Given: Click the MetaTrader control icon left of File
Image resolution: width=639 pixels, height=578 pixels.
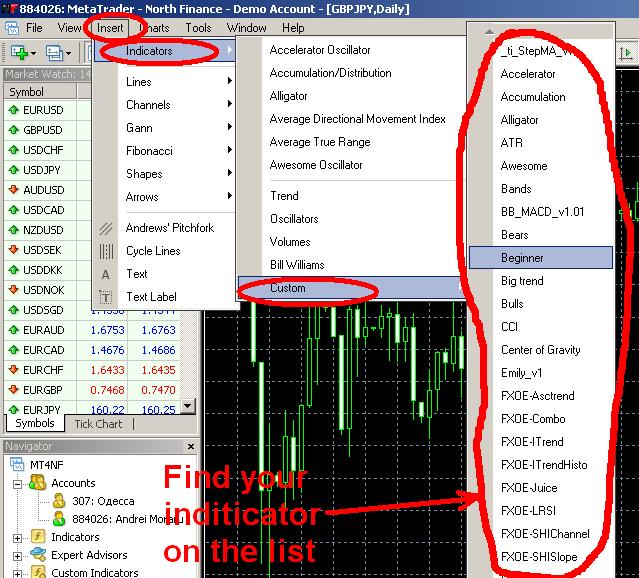Looking at the screenshot, I should [11, 28].
